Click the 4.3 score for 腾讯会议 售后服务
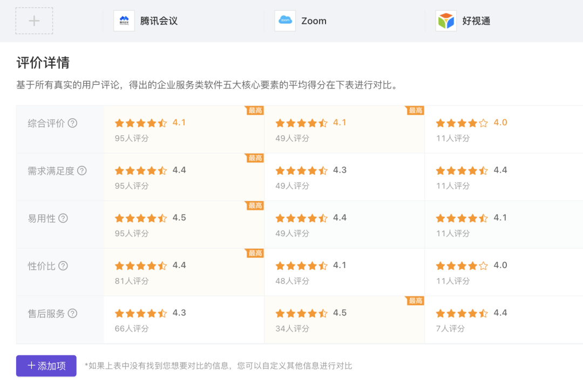The height and width of the screenshot is (392, 583). pos(179,313)
